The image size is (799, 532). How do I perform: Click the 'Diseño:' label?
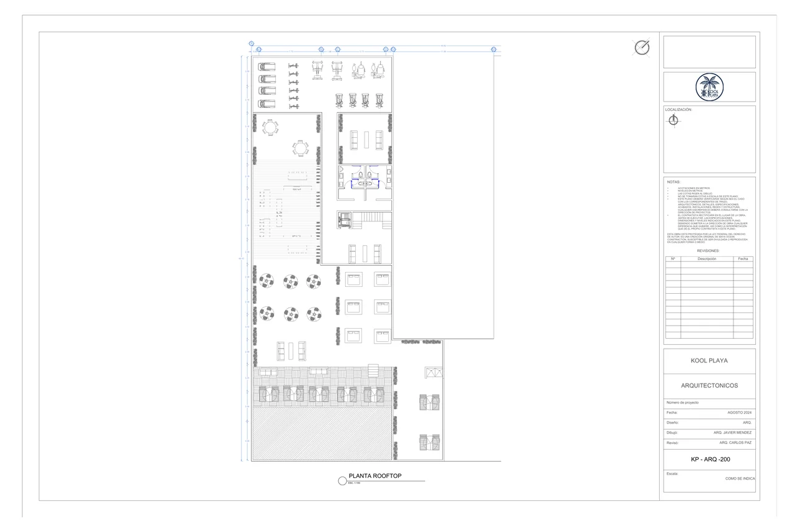[x=672, y=423]
